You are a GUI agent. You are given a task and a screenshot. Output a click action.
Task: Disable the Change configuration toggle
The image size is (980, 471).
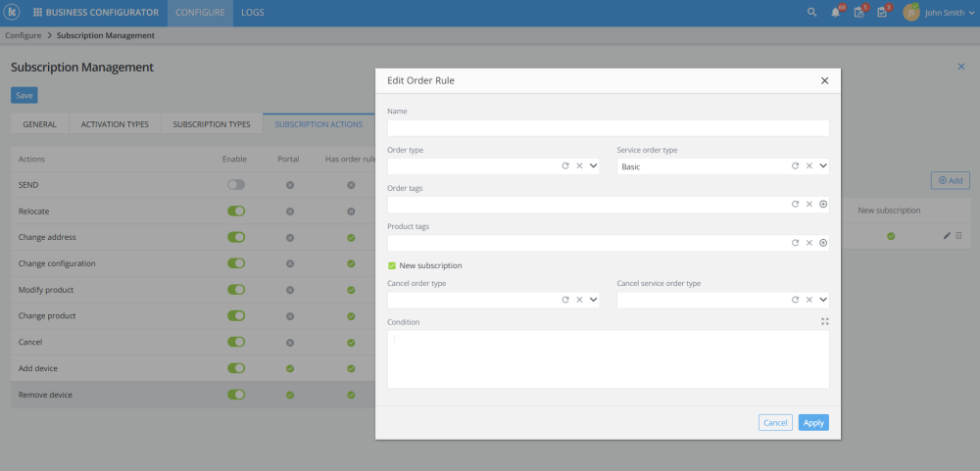[236, 263]
